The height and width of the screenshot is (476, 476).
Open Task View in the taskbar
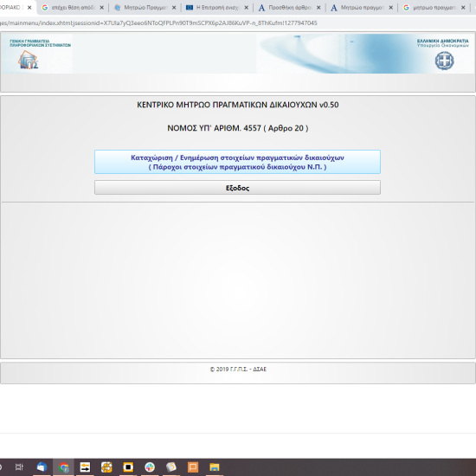19,466
